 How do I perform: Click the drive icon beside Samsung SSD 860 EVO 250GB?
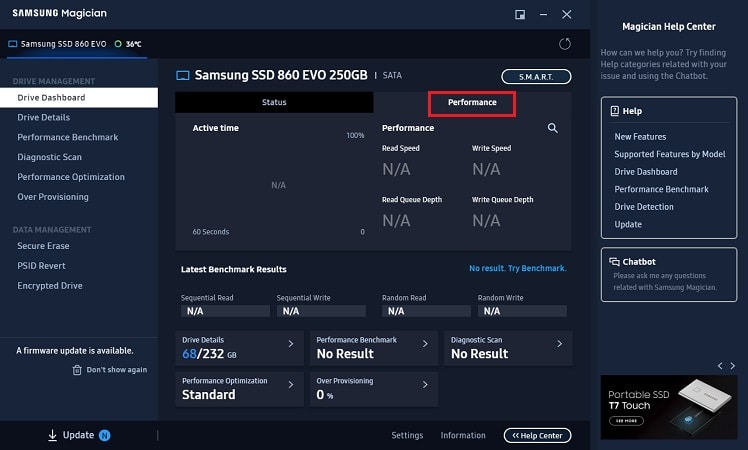(183, 75)
